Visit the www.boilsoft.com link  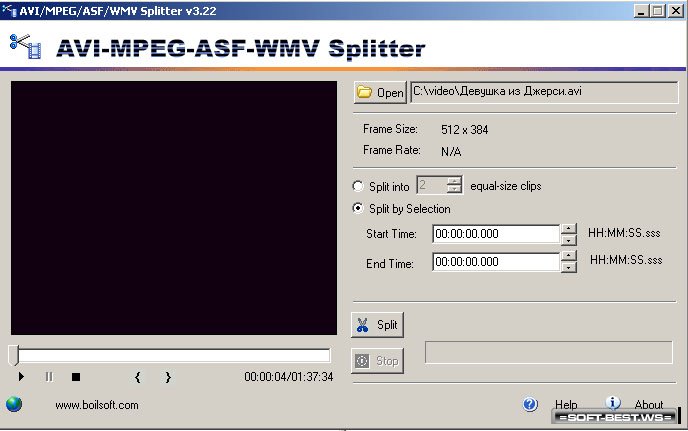click(x=97, y=405)
